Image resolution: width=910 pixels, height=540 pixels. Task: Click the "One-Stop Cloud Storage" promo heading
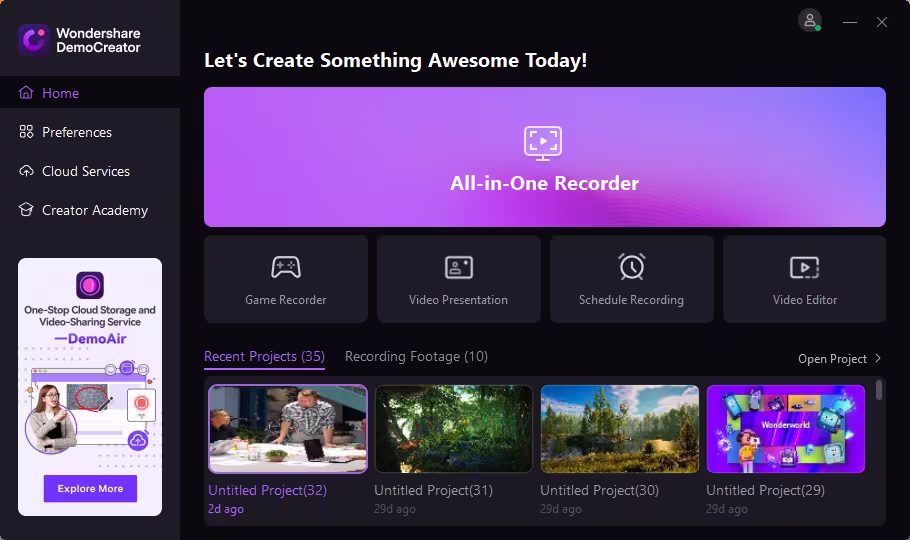tap(90, 315)
